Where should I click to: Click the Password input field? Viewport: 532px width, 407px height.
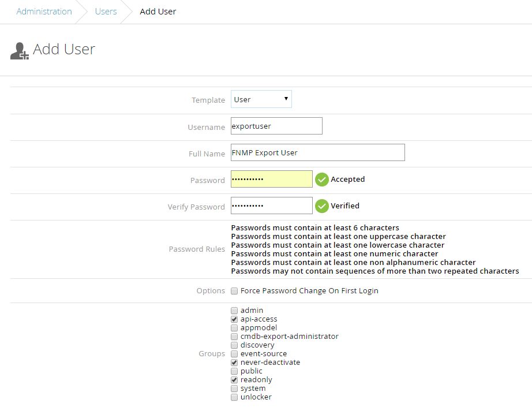(271, 180)
